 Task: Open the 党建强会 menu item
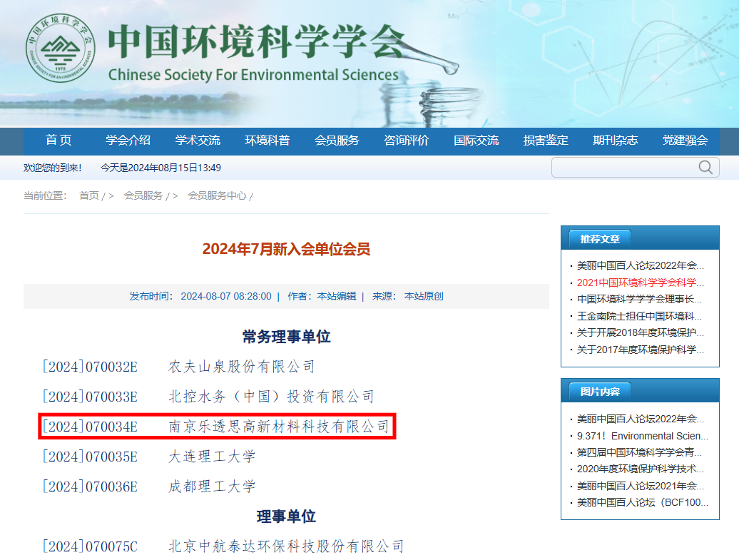[686, 140]
